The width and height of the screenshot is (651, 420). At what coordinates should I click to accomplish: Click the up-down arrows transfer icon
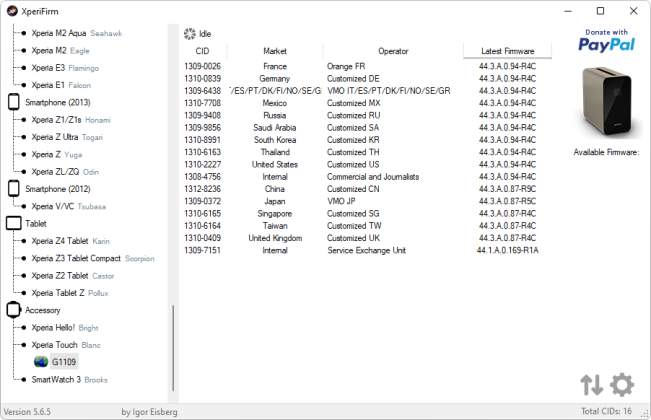(x=591, y=385)
